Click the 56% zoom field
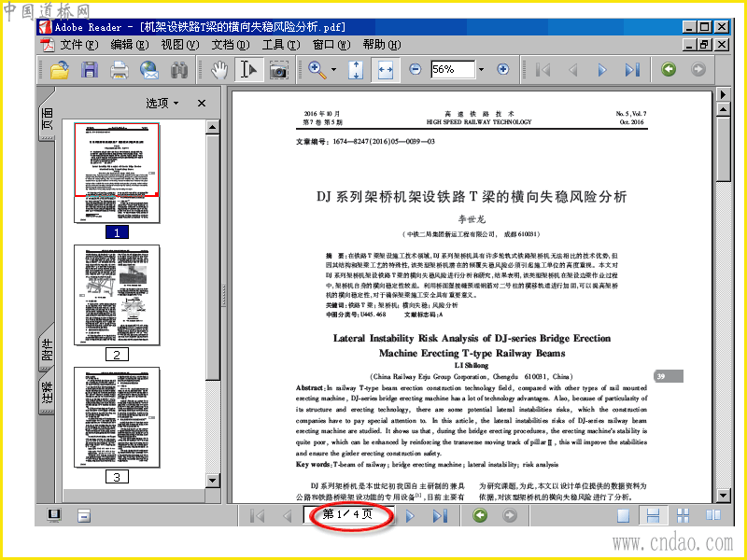The height and width of the screenshot is (560, 747). coord(453,69)
